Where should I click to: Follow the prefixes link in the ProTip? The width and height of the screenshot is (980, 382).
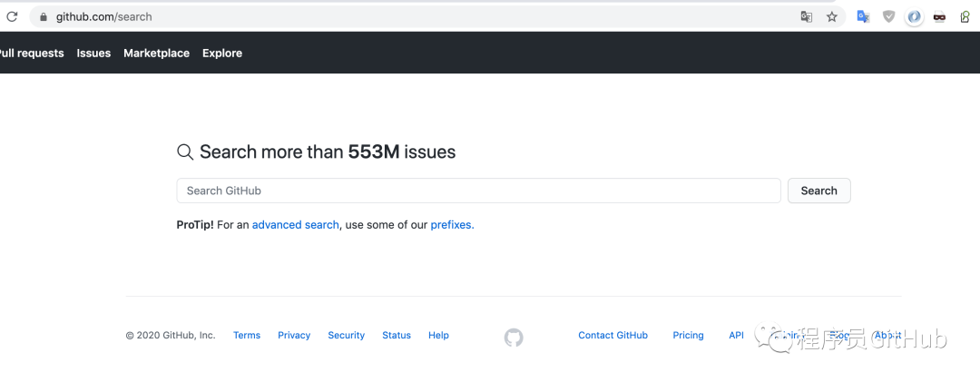pos(451,225)
